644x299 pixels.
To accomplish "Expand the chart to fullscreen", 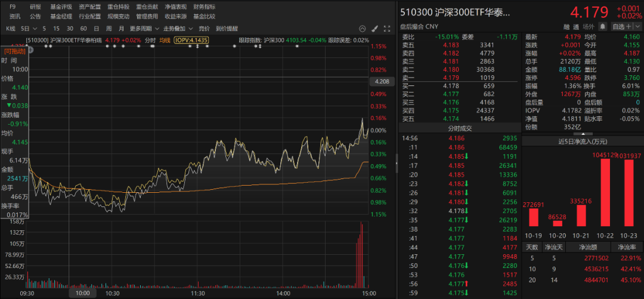I will [x=386, y=29].
